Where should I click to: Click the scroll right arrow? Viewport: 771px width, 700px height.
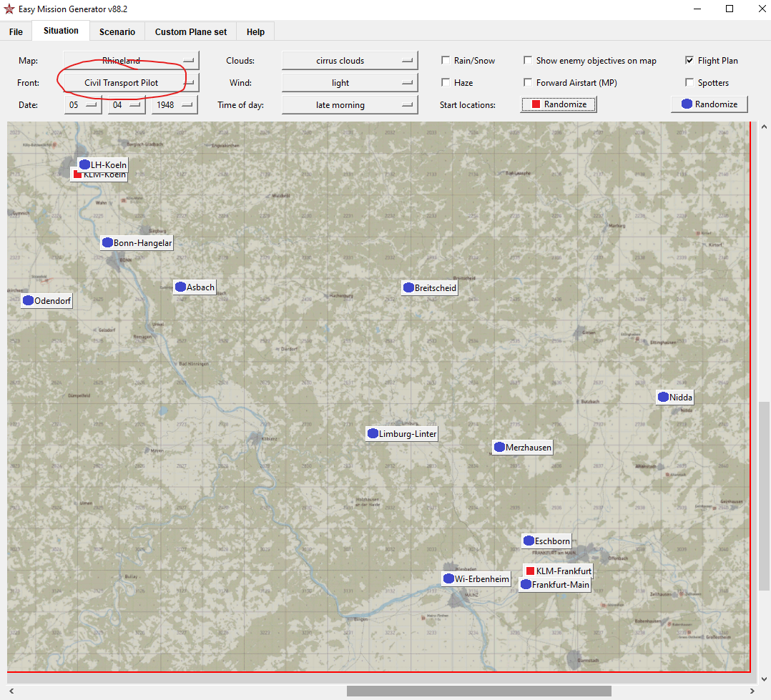pos(752,691)
